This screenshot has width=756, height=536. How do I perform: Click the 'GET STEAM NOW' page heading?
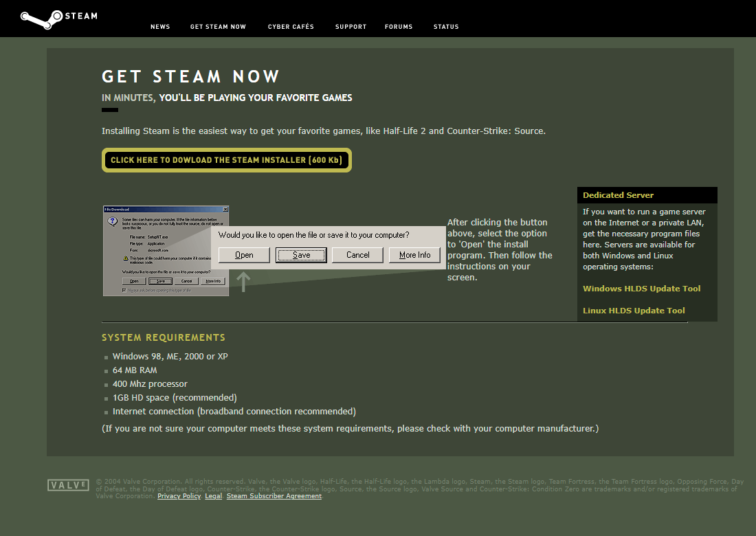[x=190, y=77]
